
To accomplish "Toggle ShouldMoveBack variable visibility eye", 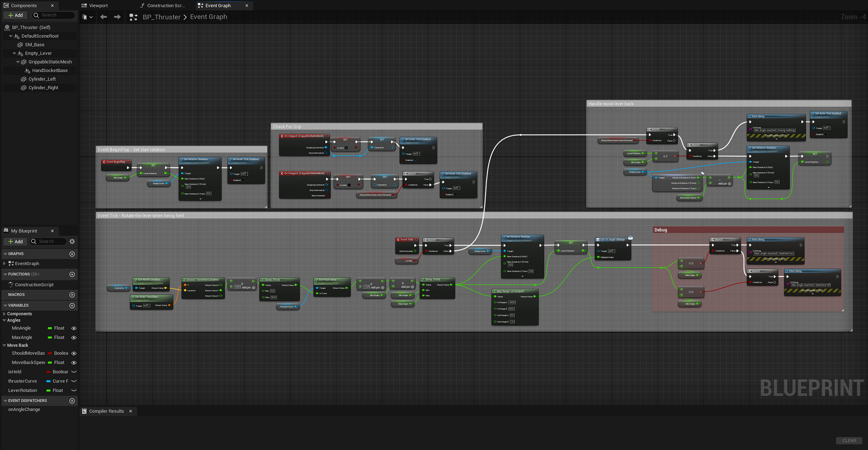I will [74, 353].
